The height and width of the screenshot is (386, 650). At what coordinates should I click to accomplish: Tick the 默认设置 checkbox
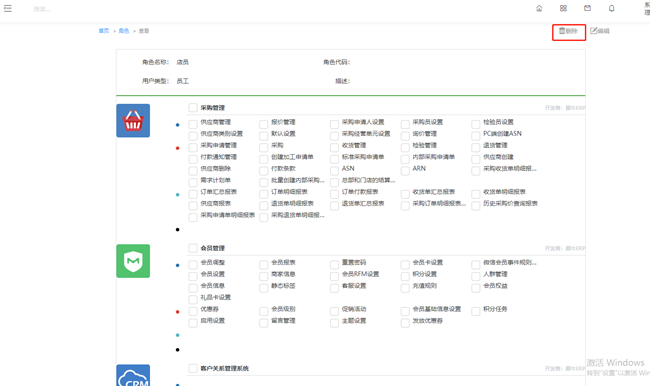(x=264, y=136)
